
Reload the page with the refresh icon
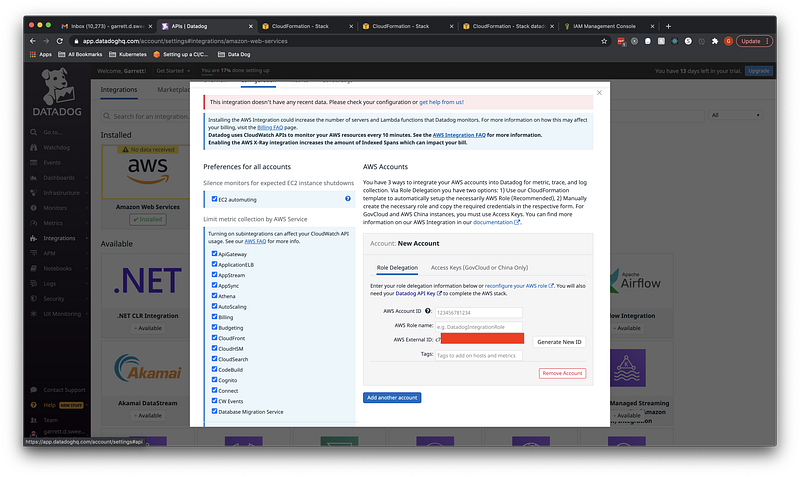[x=60, y=41]
